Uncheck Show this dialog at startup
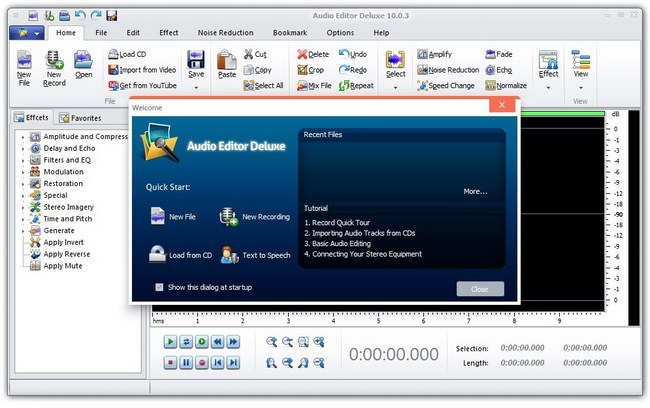The height and width of the screenshot is (408, 650). point(159,287)
